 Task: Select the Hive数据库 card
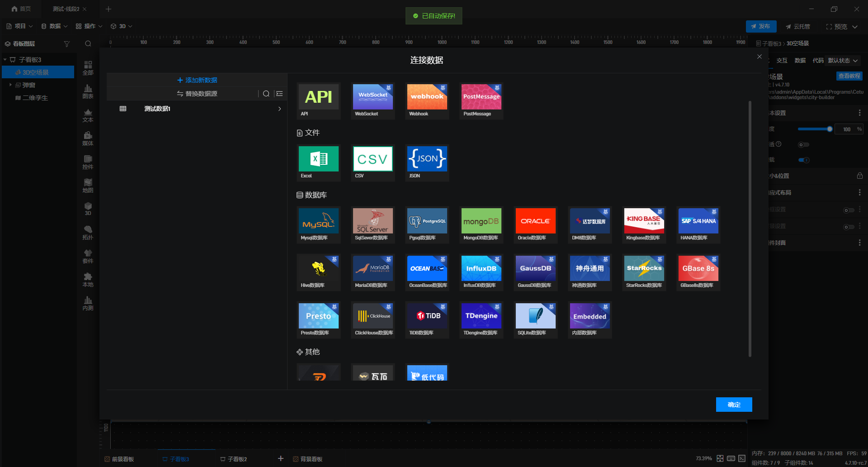[x=319, y=272]
